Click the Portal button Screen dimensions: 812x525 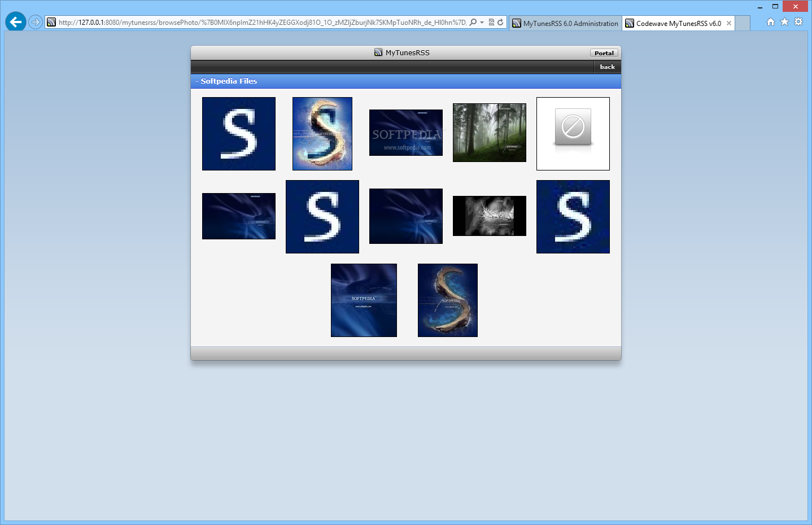(x=604, y=53)
